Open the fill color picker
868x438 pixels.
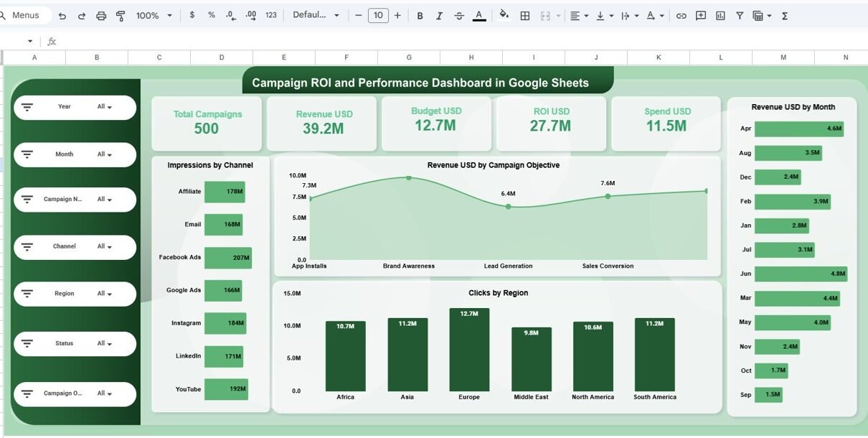click(504, 16)
